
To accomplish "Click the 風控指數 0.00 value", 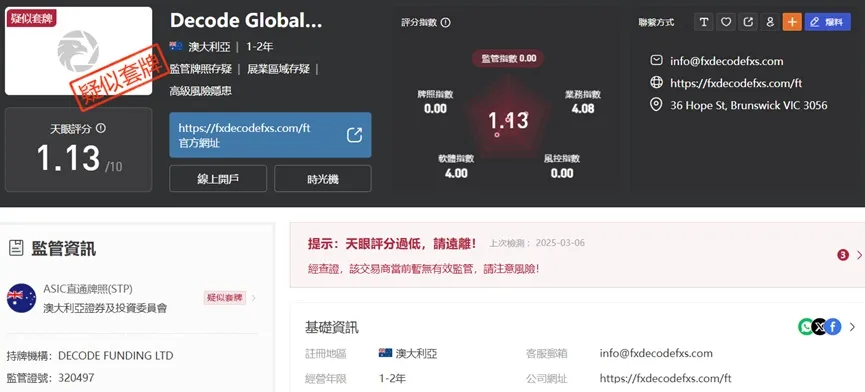I will (x=562, y=173).
